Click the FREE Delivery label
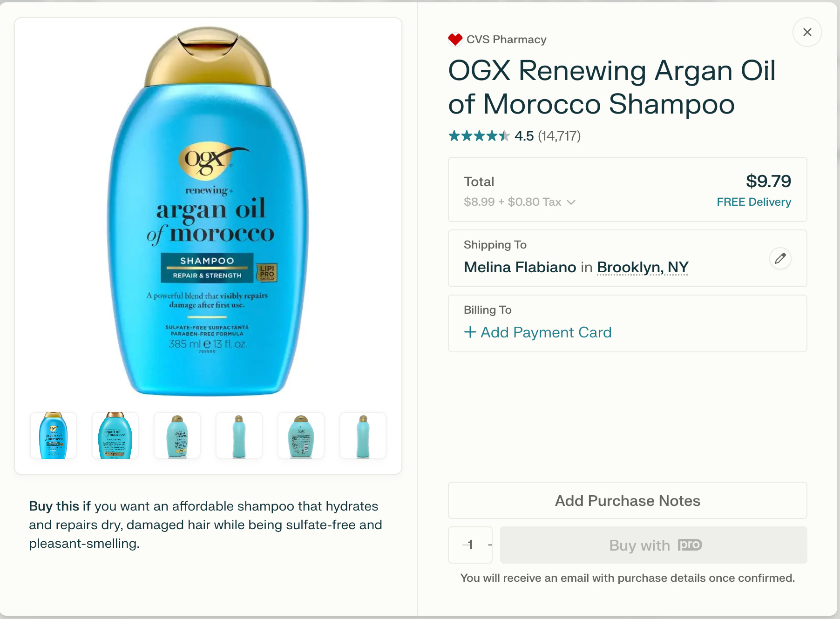 [754, 202]
